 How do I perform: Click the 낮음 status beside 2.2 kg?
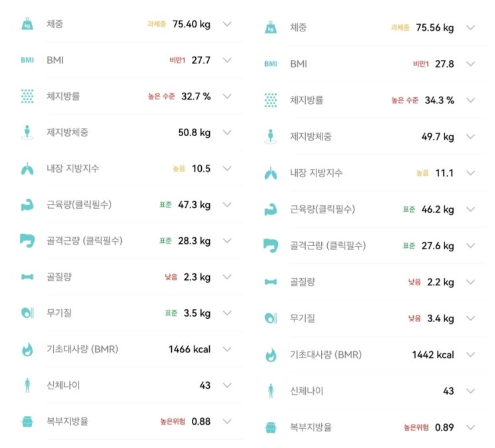click(414, 282)
